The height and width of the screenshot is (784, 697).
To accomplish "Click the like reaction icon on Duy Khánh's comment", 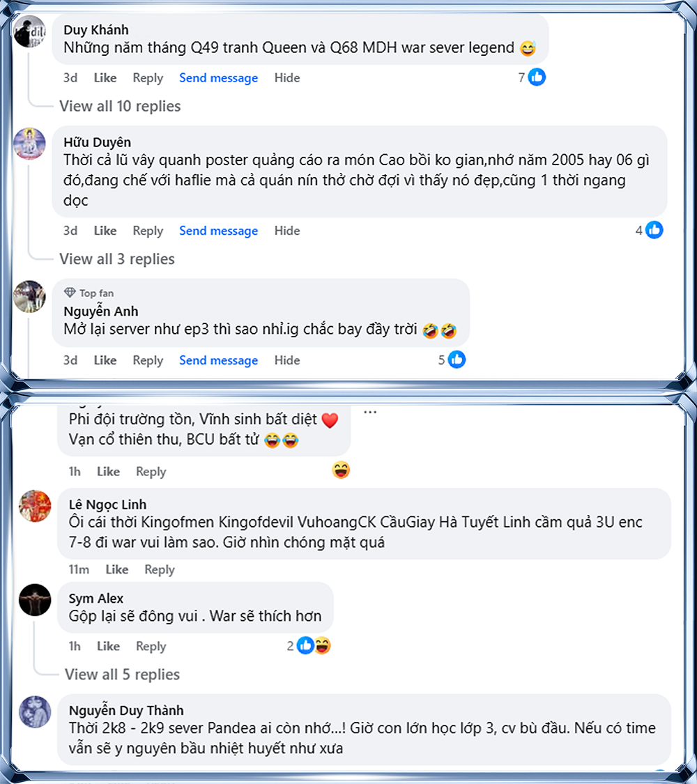I will pyautogui.click(x=537, y=77).
